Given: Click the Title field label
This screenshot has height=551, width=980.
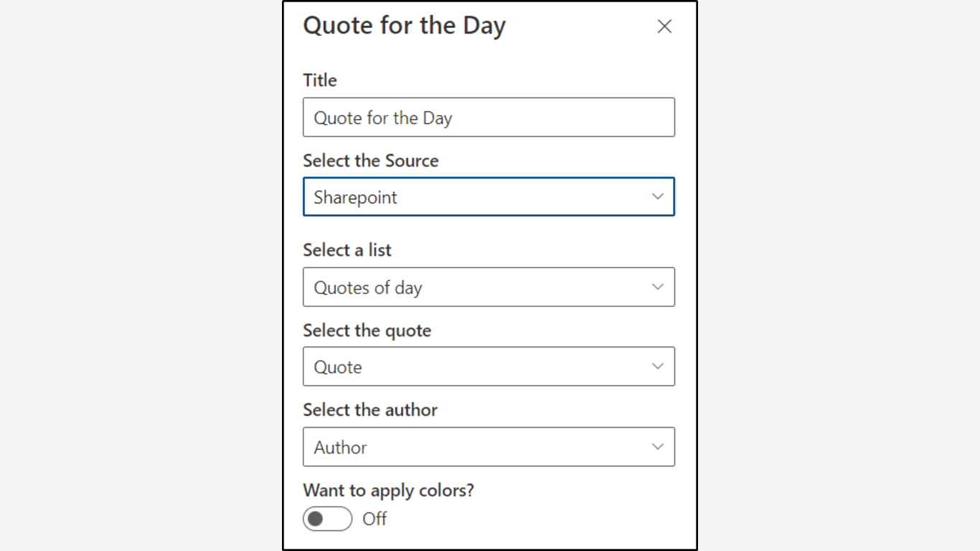Looking at the screenshot, I should pyautogui.click(x=320, y=80).
